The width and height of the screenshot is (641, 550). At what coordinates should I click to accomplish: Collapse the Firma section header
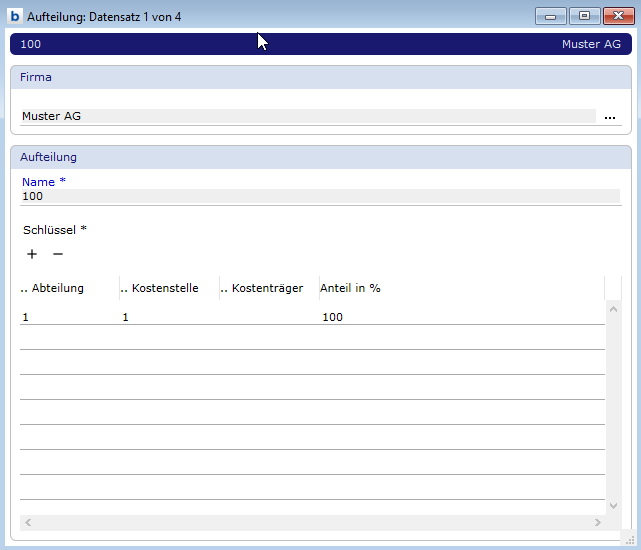tap(320, 77)
